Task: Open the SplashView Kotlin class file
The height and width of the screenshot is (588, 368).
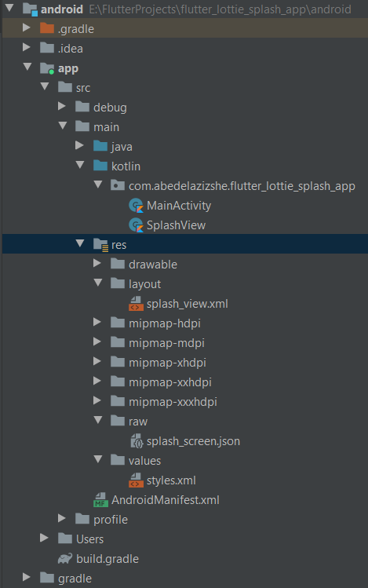Action: [x=176, y=225]
